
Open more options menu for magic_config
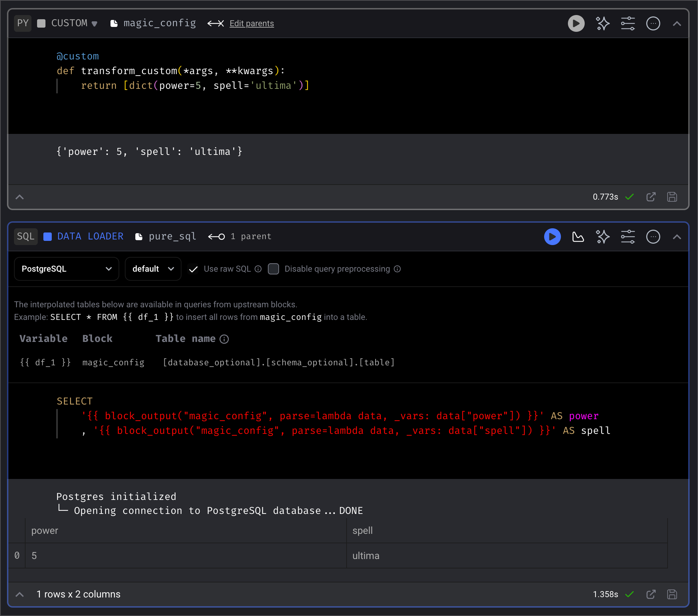pos(653,23)
